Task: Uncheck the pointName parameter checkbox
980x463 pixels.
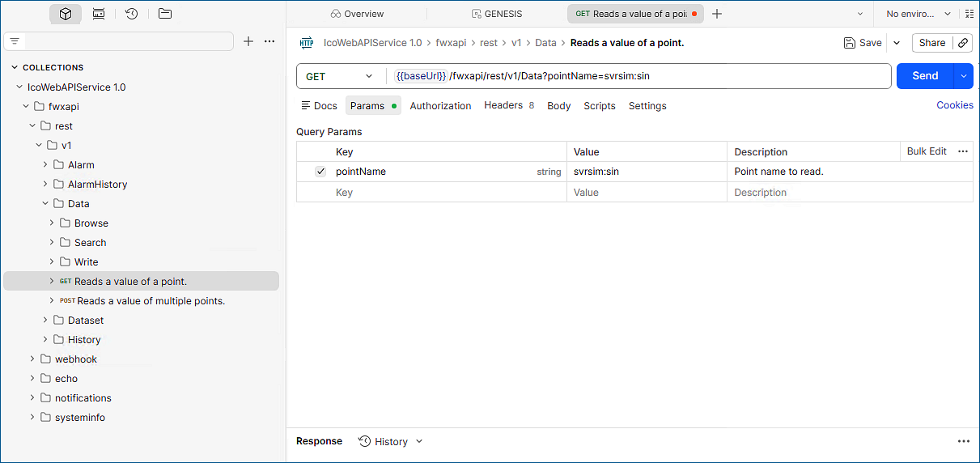Action: click(320, 172)
